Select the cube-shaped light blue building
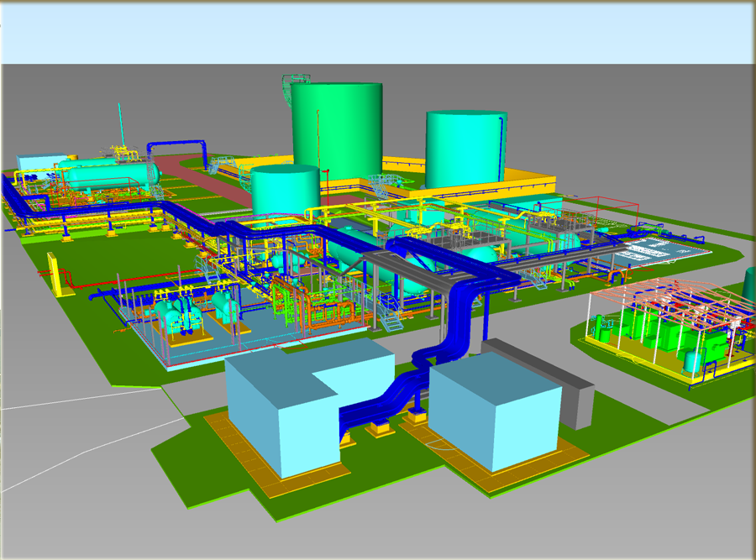This screenshot has height=560, width=756. point(495,411)
